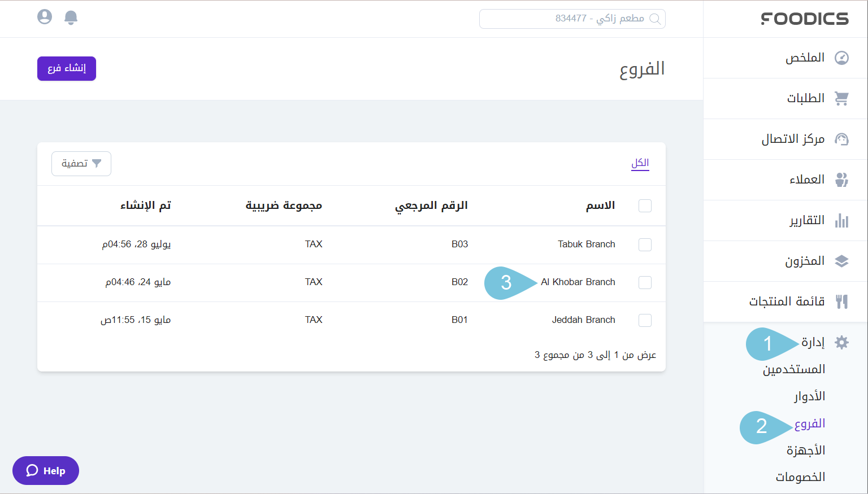Open الأجهزة devices in sidebar

[x=805, y=451]
